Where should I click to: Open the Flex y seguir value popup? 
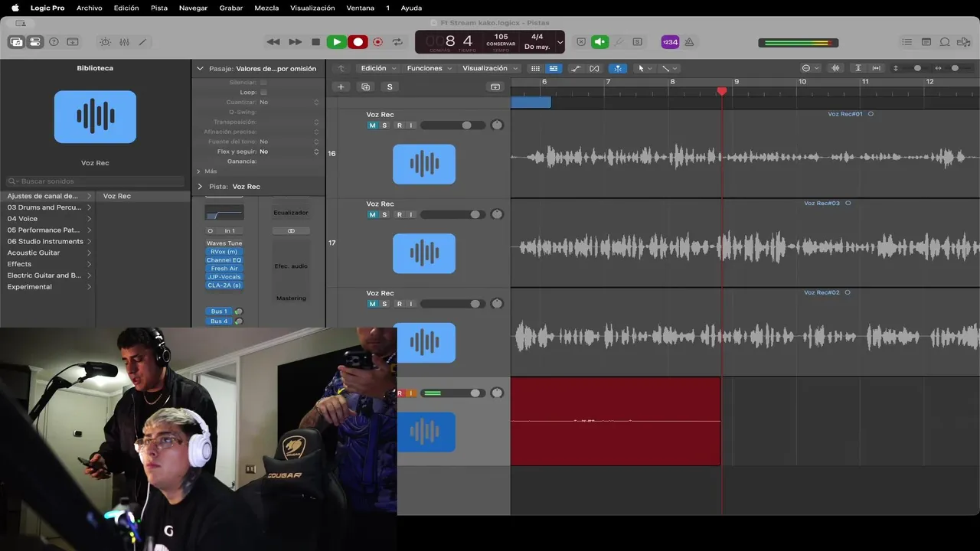[x=289, y=152]
